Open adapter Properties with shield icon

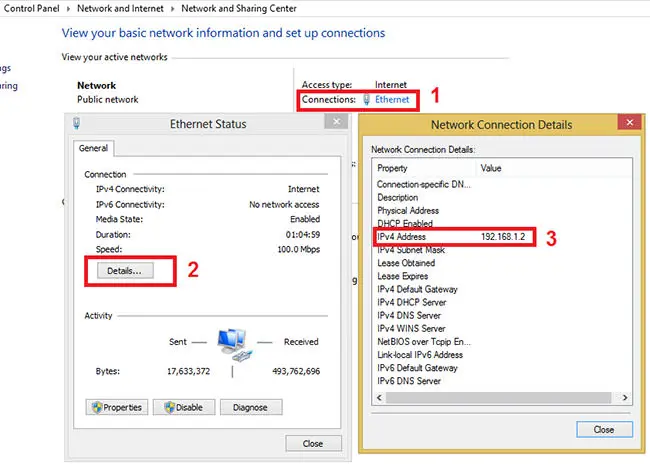click(117, 407)
